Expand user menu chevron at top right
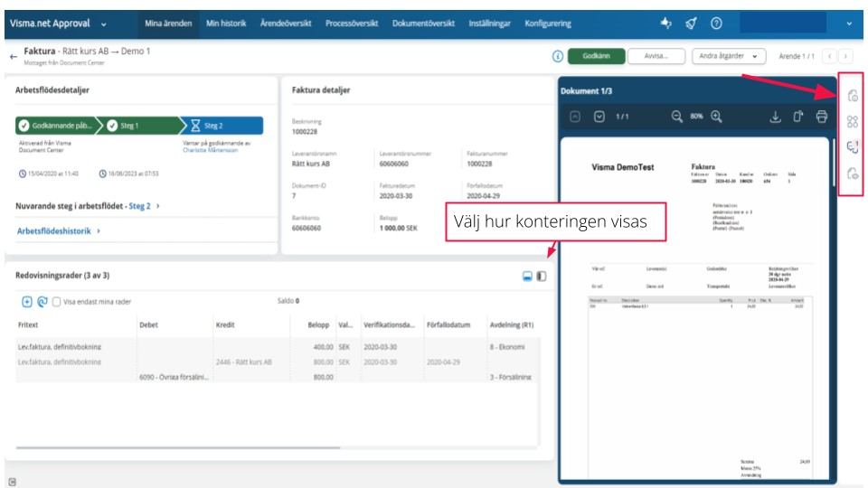The image size is (868, 488). point(849,23)
